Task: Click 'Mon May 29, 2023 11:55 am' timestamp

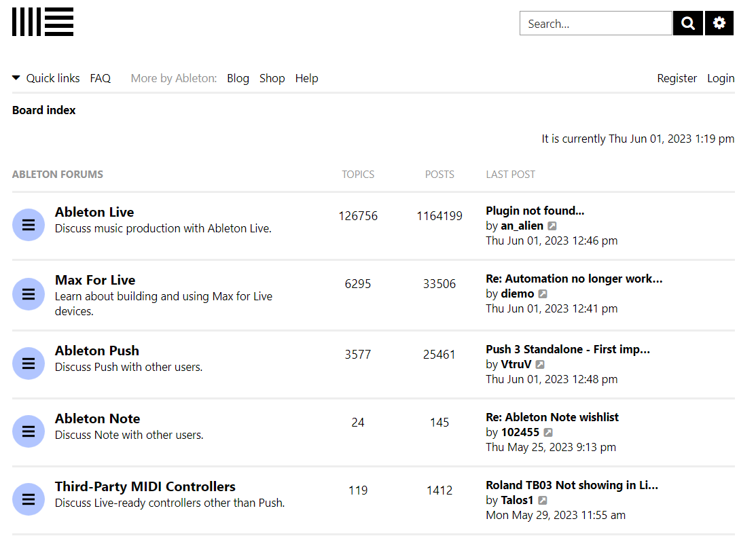Action: point(556,516)
